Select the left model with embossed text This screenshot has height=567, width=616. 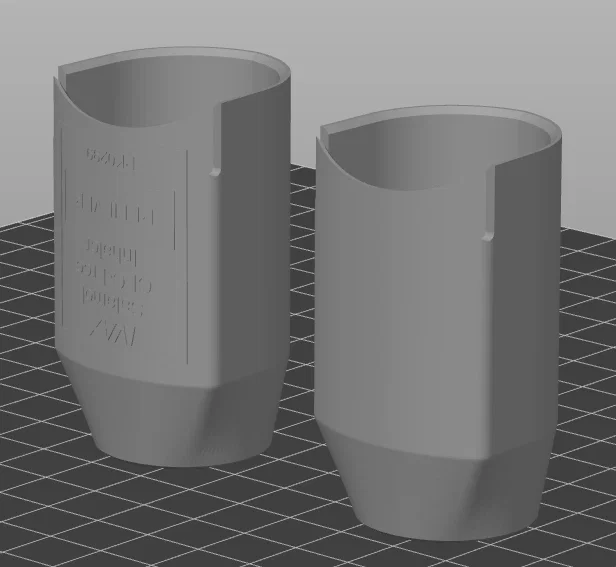(172, 255)
